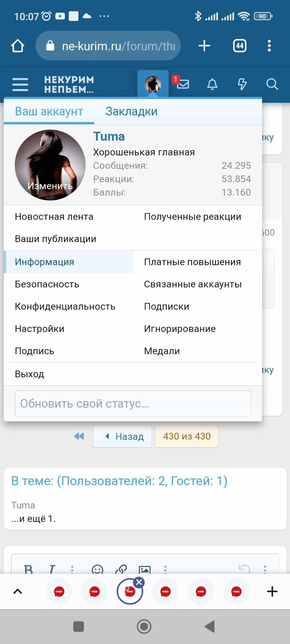Open page jump 430 из 430
Image resolution: width=290 pixels, height=644 pixels.
pos(187,436)
